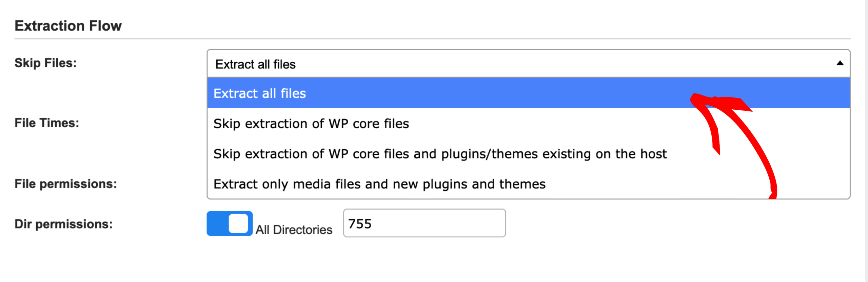This screenshot has height=282, width=868.
Task: Click the "All Directories" label text
Action: point(294,230)
